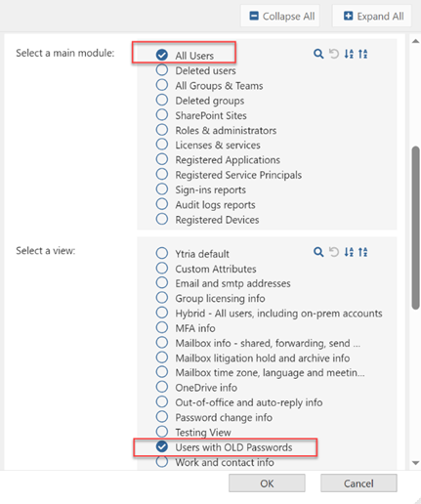Expand all sections
The image size is (421, 504).
372,16
